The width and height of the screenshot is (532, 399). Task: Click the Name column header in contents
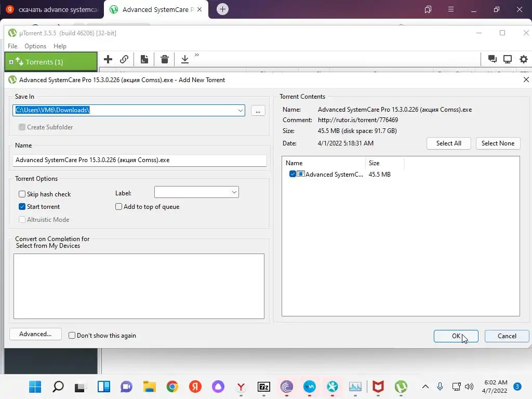(323, 163)
